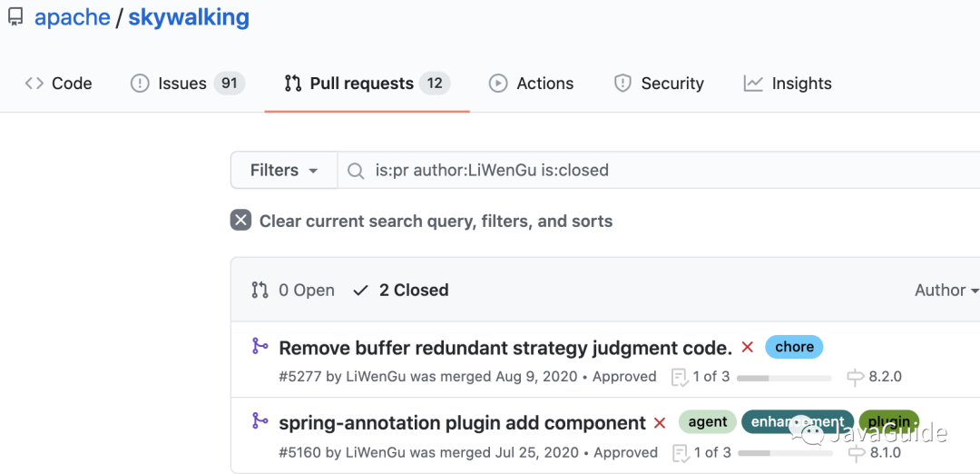Click the agent label badge
The image size is (980, 474).
click(x=707, y=422)
